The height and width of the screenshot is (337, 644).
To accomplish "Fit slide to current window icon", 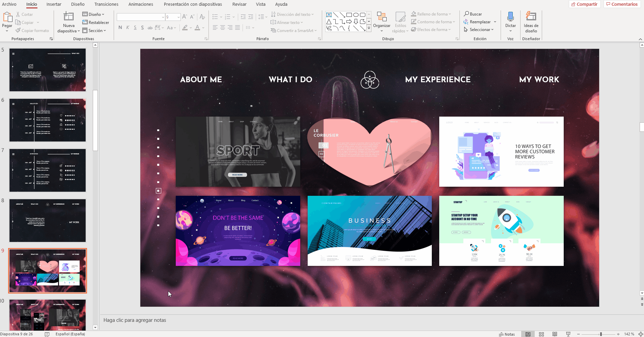I will click(640, 334).
